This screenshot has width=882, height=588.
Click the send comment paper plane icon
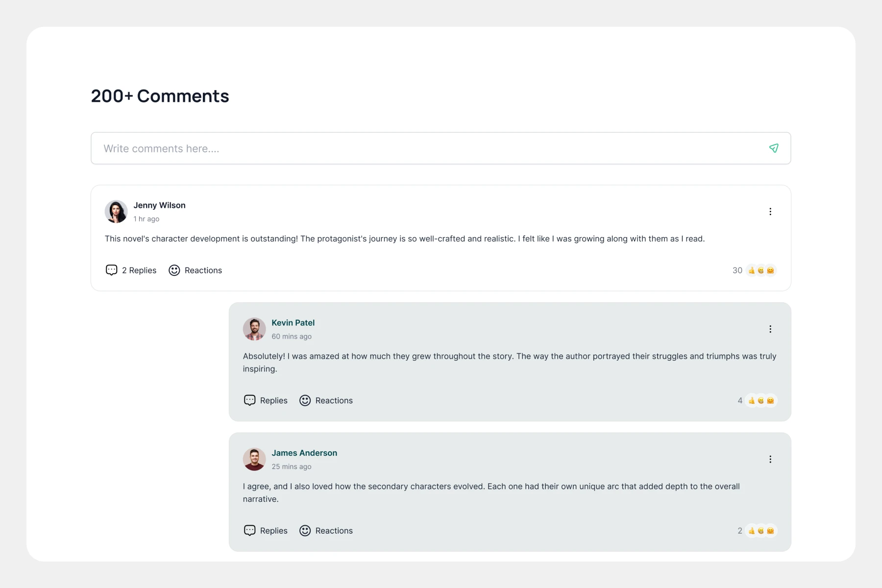[774, 148]
